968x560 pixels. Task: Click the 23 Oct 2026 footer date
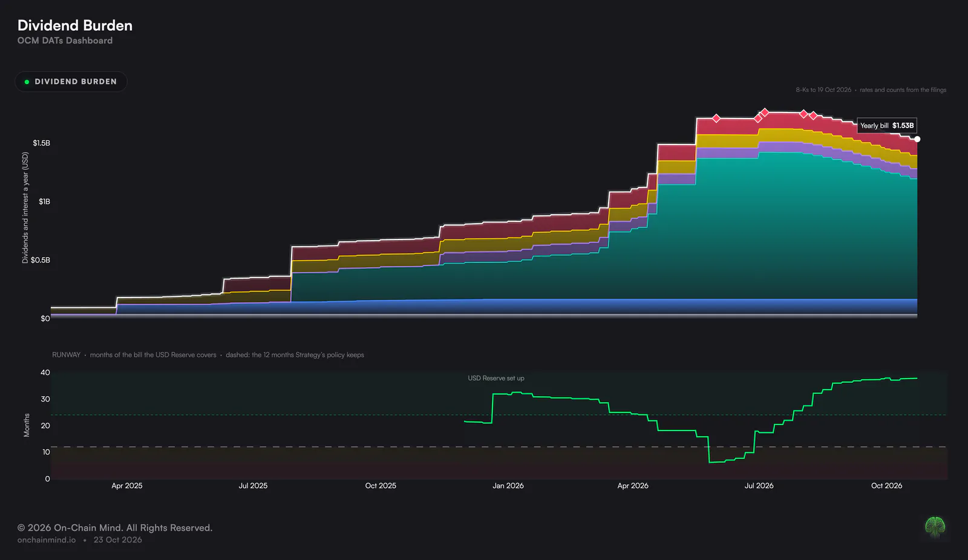118,540
